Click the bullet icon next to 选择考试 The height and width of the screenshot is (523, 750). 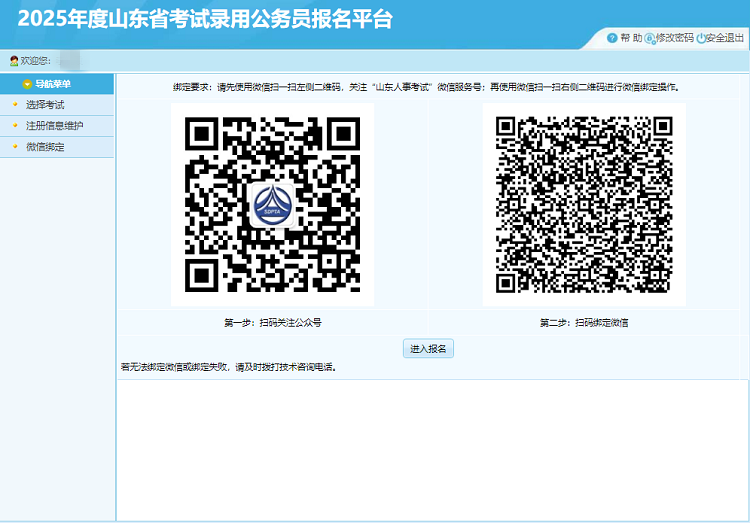(x=15, y=104)
